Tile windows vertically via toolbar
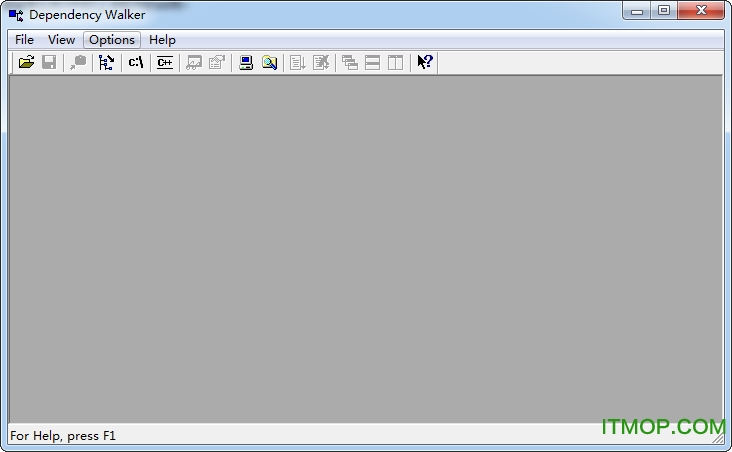 395,62
